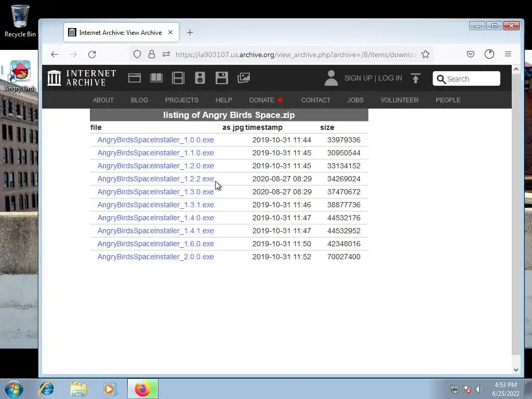This screenshot has width=532, height=399.
Task: Open the PEOPLE menu item
Action: pyautogui.click(x=448, y=100)
